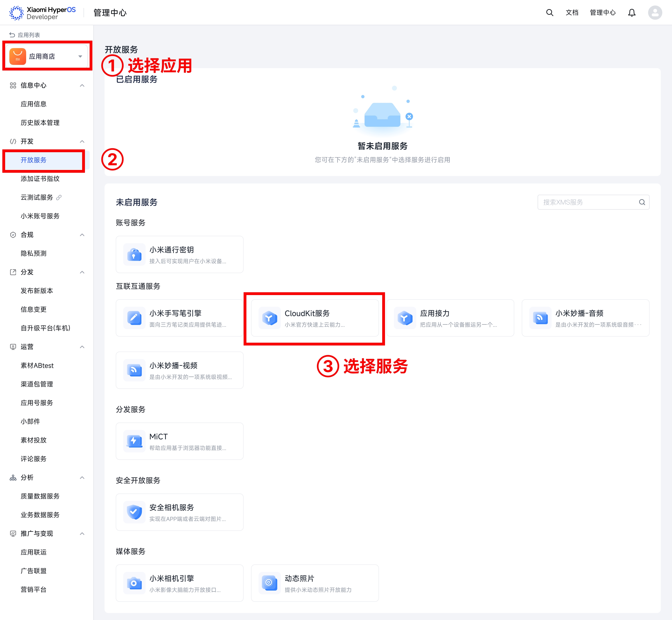
Task: Open 应用联运 in the sidebar
Action: (34, 552)
